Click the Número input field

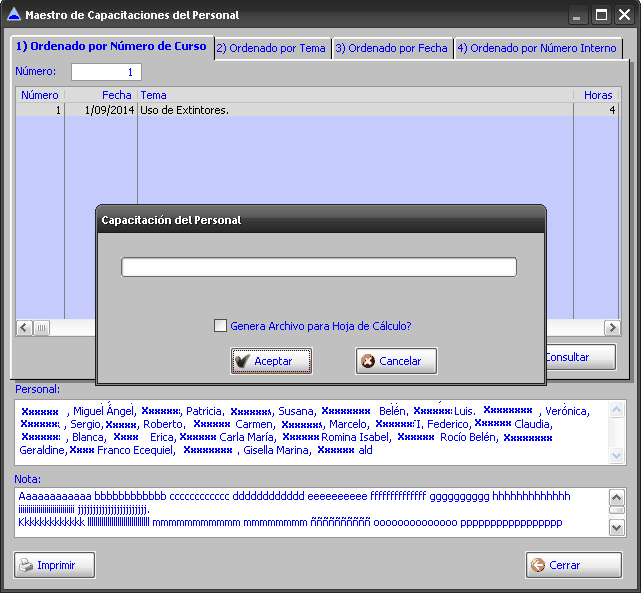click(x=106, y=72)
